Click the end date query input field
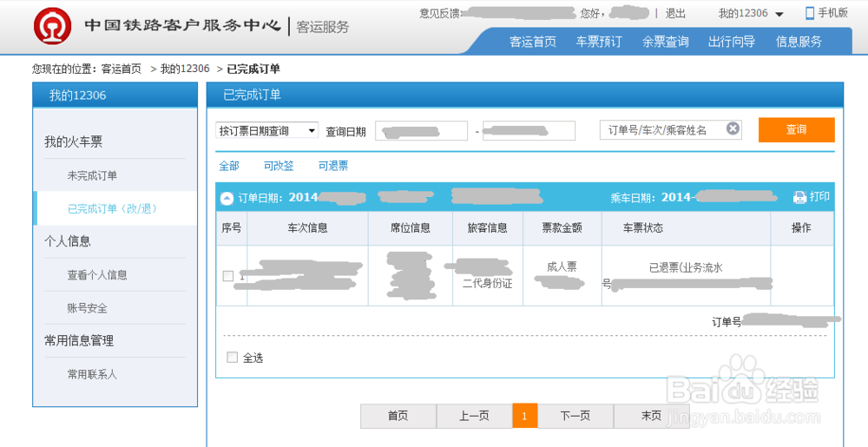The width and height of the screenshot is (868, 447). (x=529, y=131)
